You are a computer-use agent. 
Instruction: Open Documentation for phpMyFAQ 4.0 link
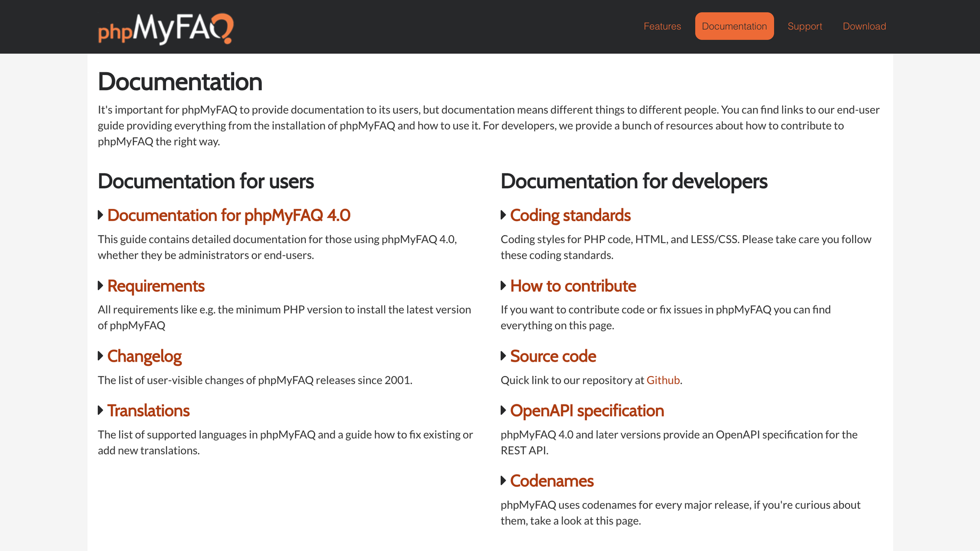pyautogui.click(x=229, y=216)
